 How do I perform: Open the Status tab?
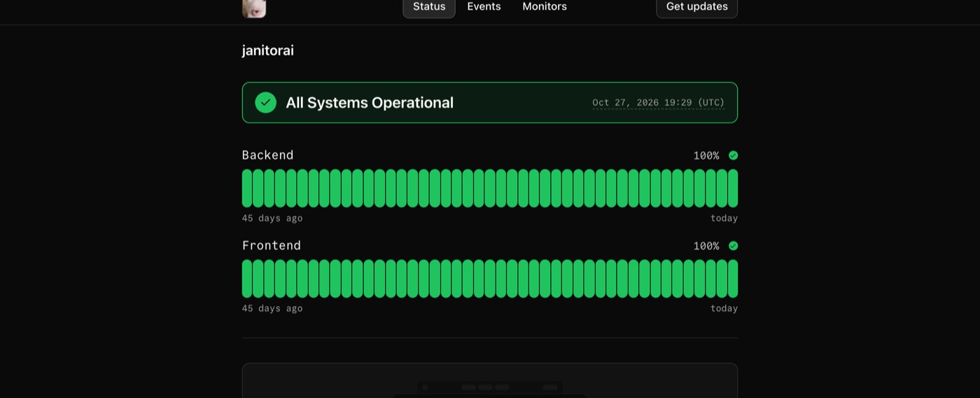click(429, 7)
